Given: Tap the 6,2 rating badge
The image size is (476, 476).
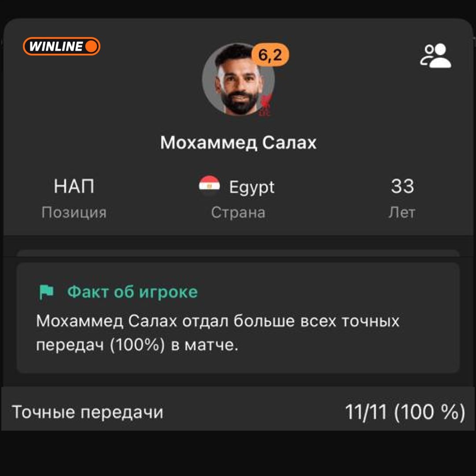Looking at the screenshot, I should click(270, 55).
